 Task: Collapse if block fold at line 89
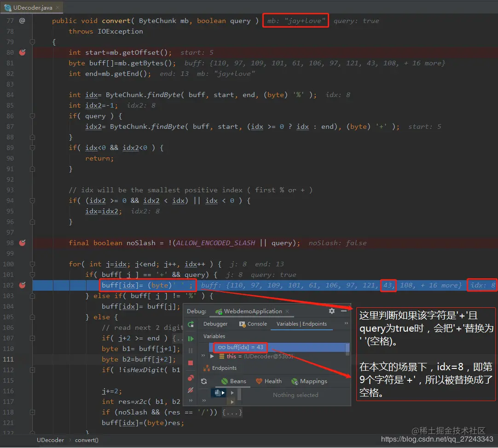click(32, 148)
